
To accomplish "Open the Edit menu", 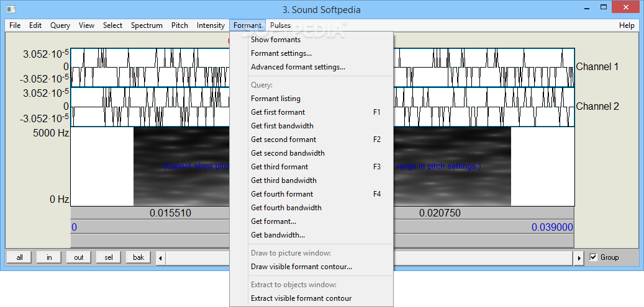I will coord(35,25).
